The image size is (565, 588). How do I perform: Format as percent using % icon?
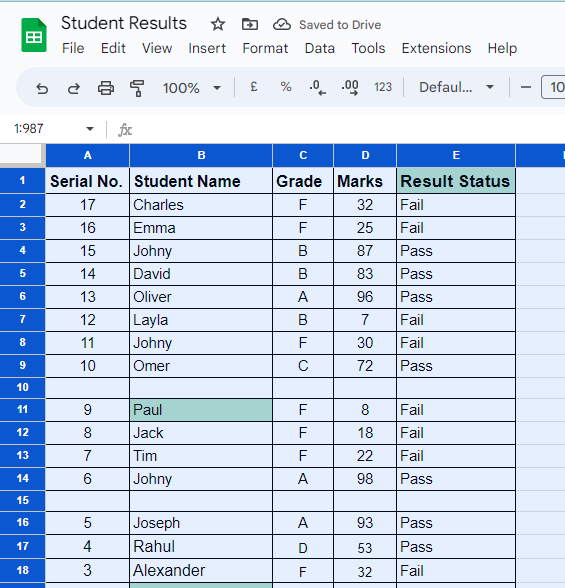[286, 87]
